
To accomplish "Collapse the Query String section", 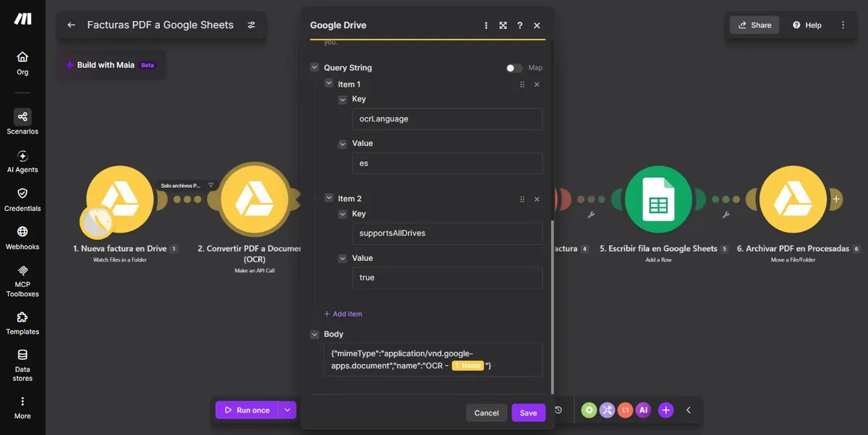I will coord(315,67).
